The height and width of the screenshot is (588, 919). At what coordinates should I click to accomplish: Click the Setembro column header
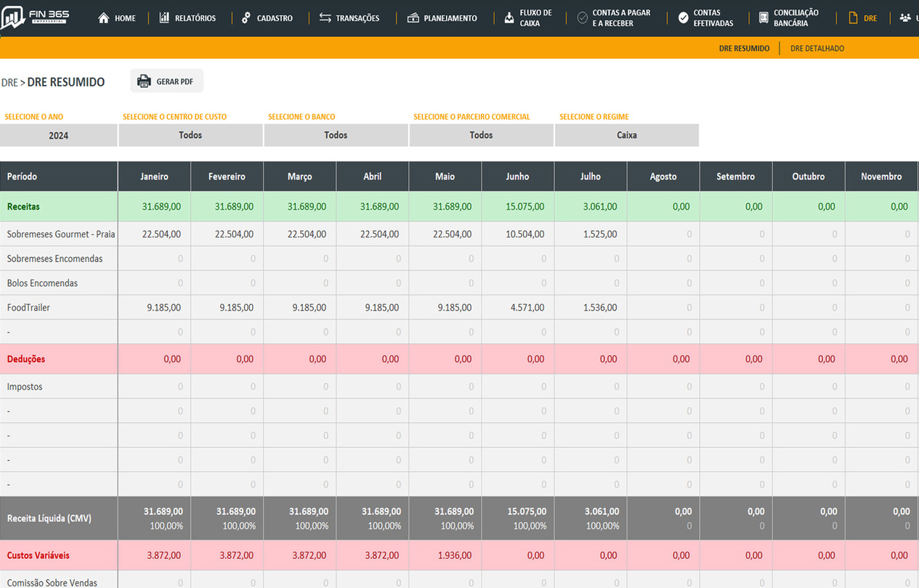(735, 176)
